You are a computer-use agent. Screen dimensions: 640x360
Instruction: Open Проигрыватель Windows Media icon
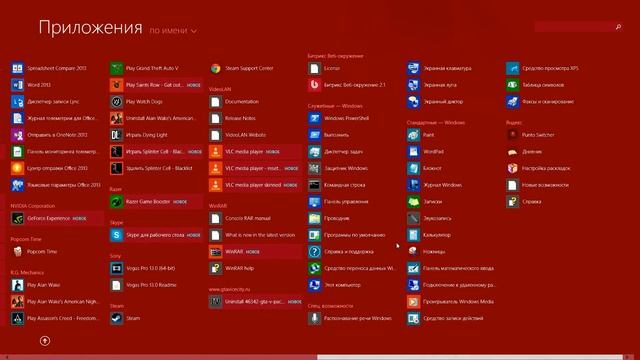(x=413, y=302)
